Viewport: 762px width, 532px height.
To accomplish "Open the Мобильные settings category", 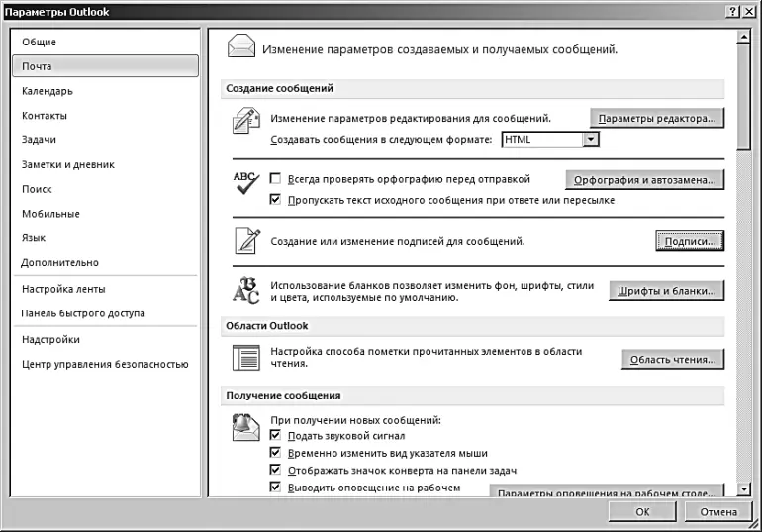I will point(105,214).
